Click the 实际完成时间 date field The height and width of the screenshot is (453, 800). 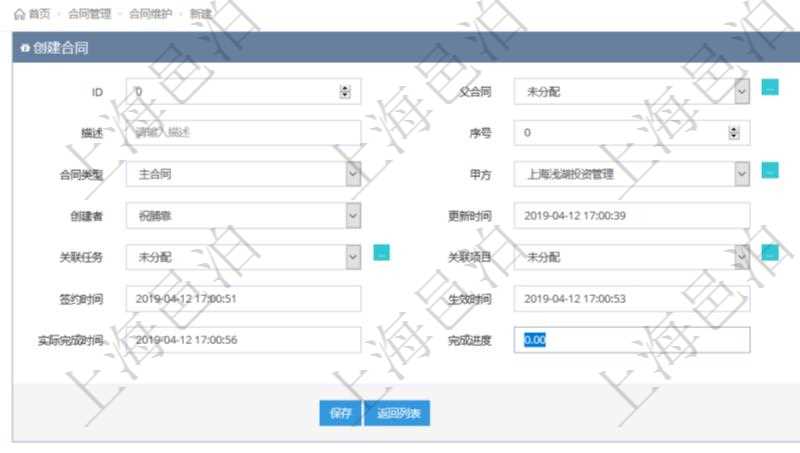(x=243, y=340)
